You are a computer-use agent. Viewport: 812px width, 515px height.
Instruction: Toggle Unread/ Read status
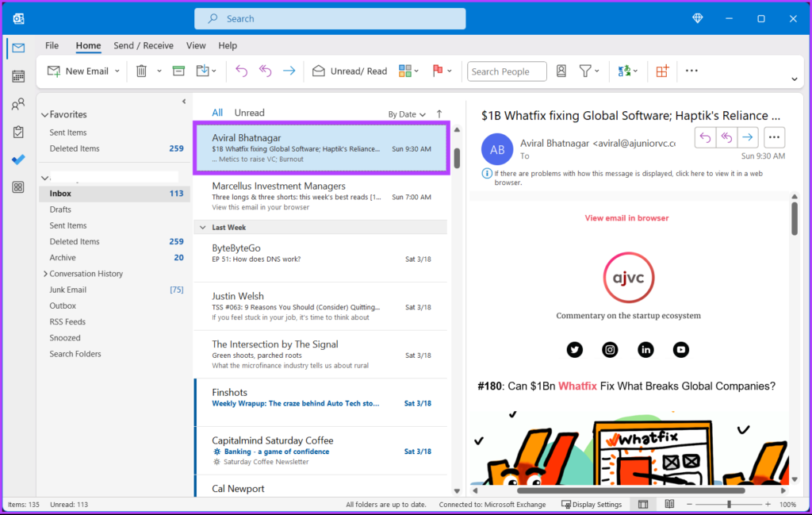pos(350,71)
